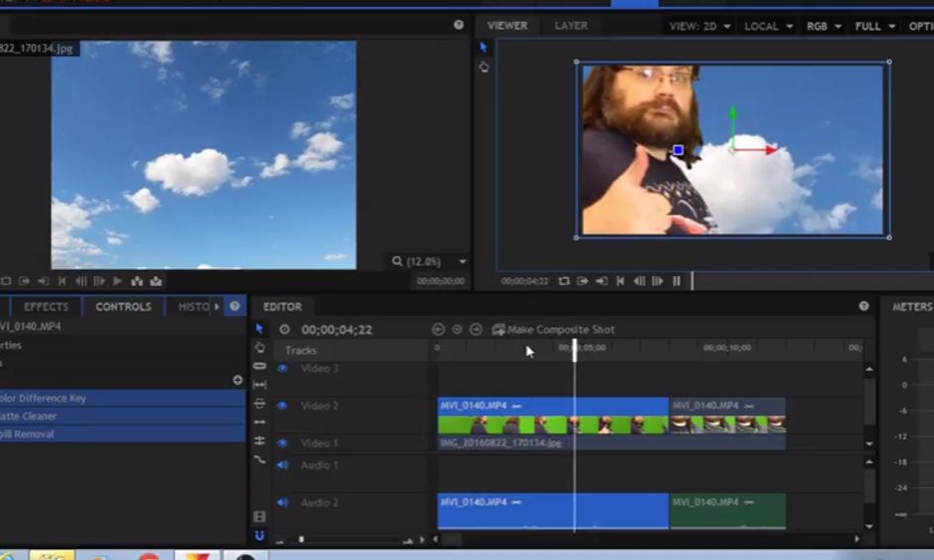Open the View: 2D dropdown
934x560 pixels.
pyautogui.click(x=700, y=26)
